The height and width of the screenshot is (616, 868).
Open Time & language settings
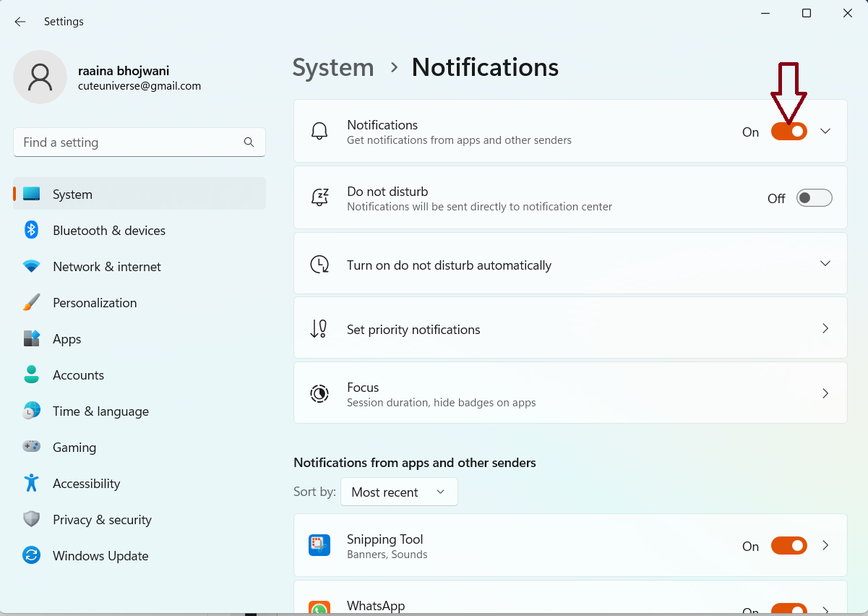coord(100,411)
